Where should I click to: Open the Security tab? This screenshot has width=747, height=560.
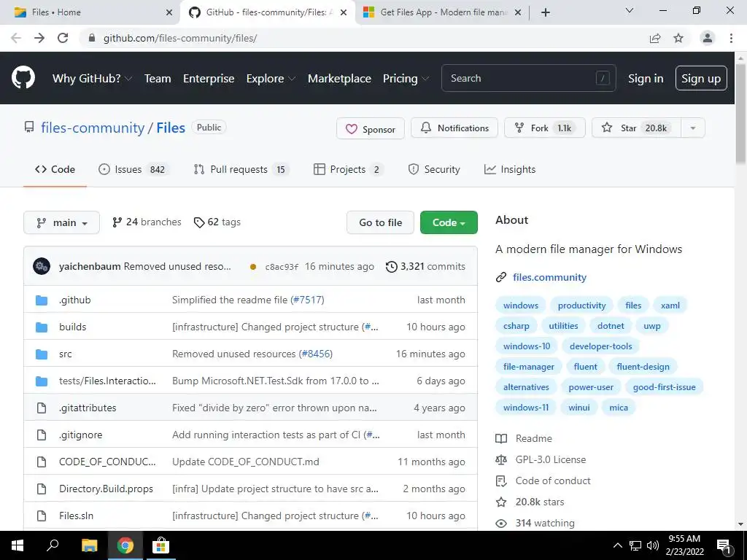point(434,169)
